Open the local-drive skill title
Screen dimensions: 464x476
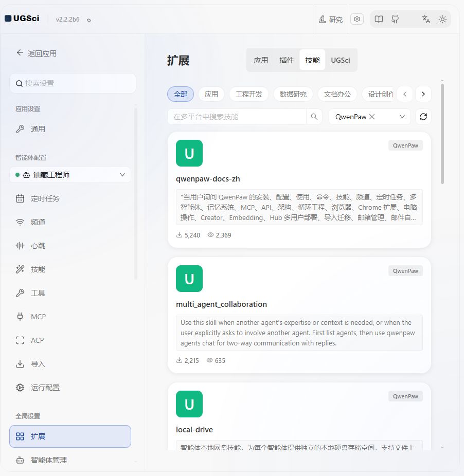tap(194, 430)
